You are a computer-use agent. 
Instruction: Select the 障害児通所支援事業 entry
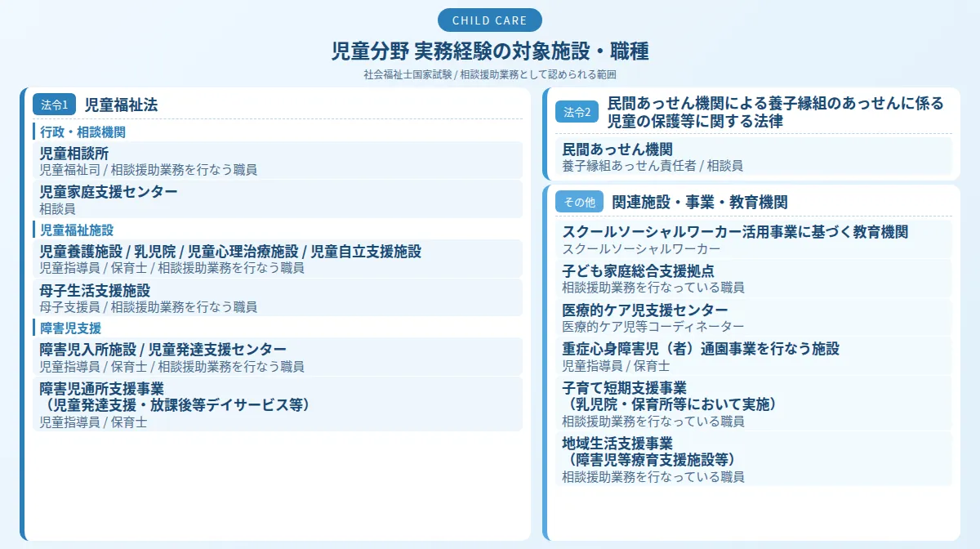coord(278,404)
